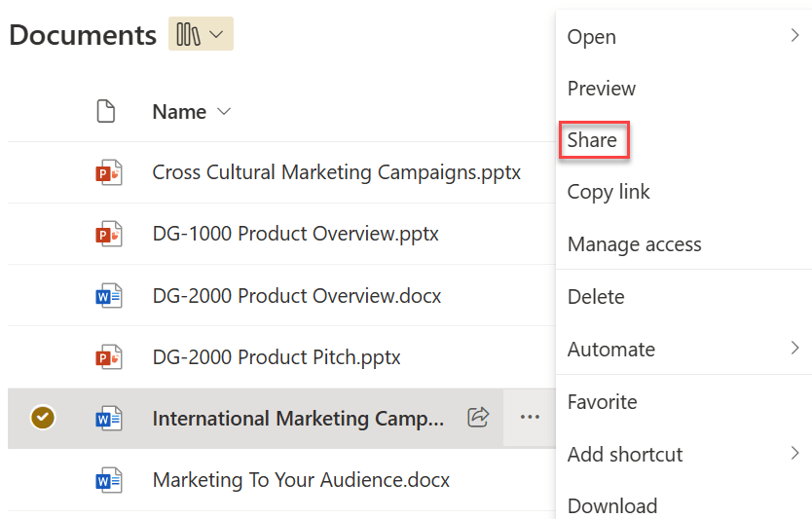Click the three-dots more actions button
Screen dimensions: 812x519
coord(530,418)
